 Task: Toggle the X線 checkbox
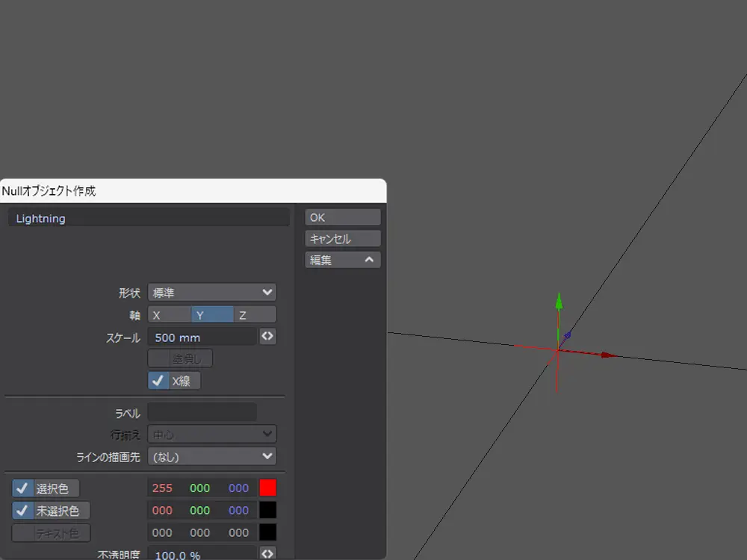158,381
